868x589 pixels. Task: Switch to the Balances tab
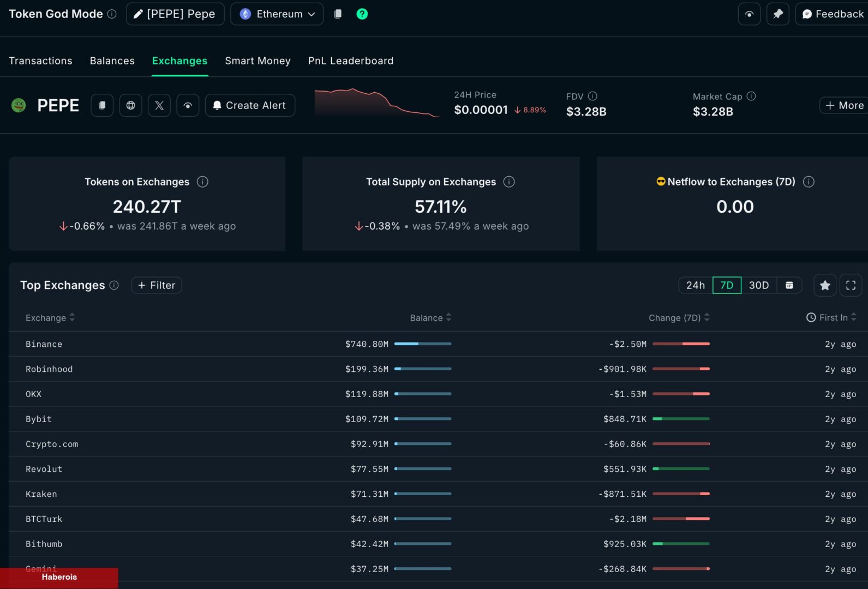coord(112,61)
